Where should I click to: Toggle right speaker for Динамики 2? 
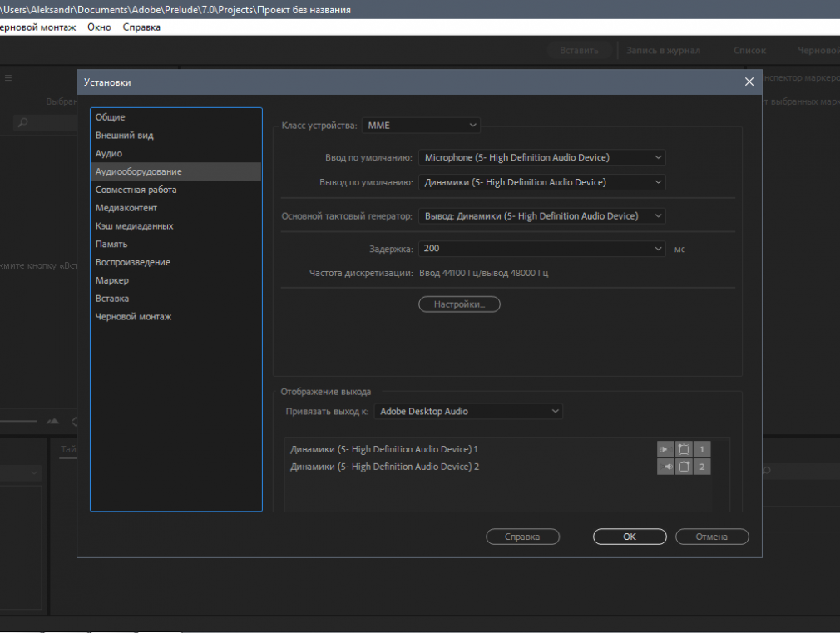tap(665, 467)
